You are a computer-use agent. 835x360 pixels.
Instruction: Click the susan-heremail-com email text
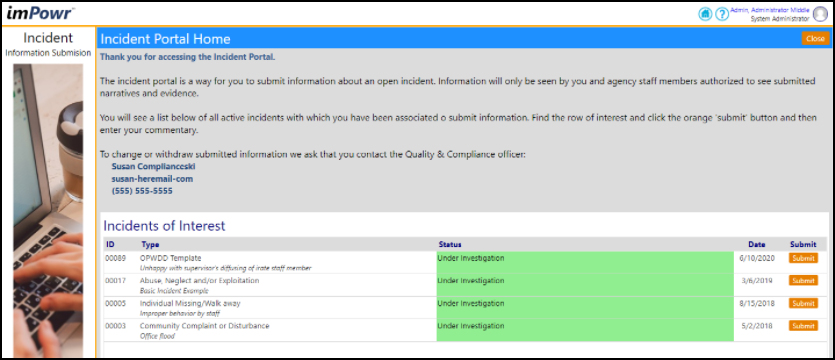click(152, 179)
